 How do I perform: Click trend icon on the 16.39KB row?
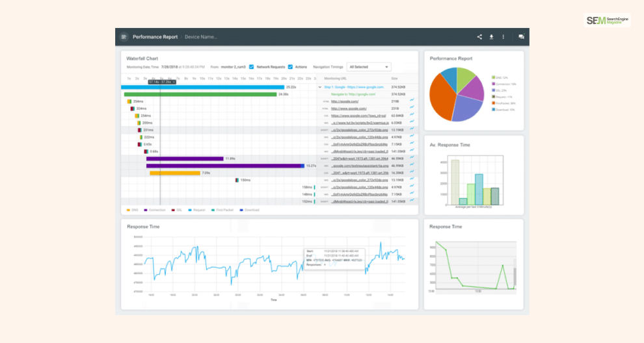pos(412,171)
